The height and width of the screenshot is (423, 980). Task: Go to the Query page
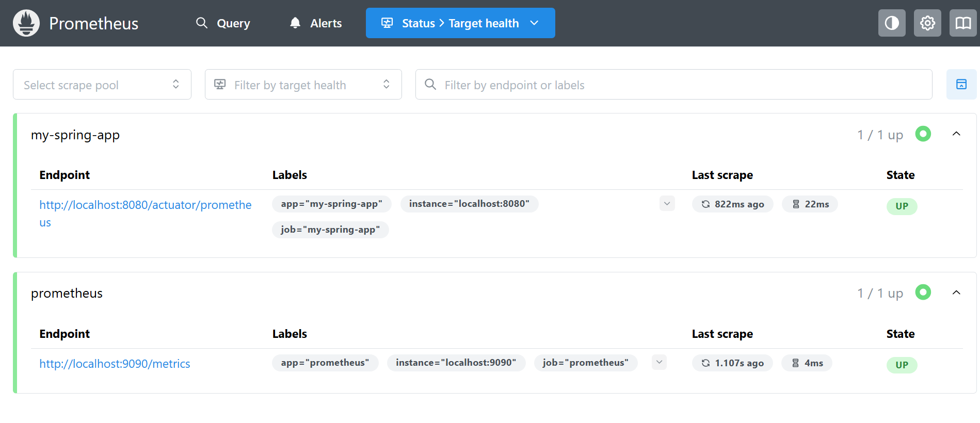point(223,23)
